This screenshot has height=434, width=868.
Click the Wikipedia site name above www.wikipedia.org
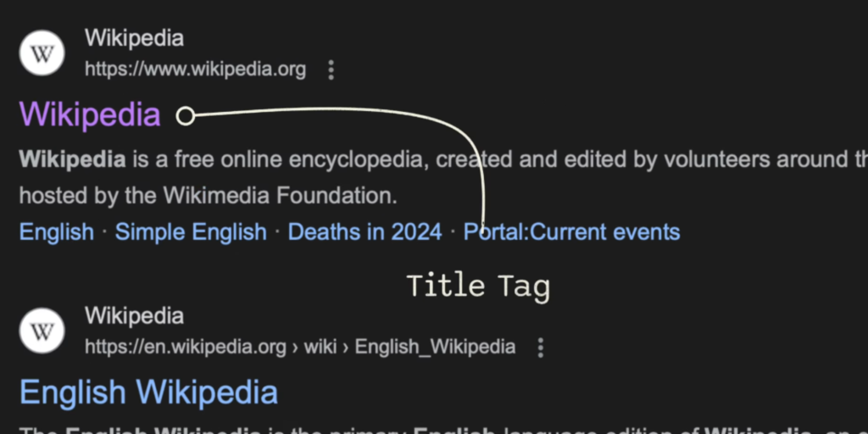point(134,38)
